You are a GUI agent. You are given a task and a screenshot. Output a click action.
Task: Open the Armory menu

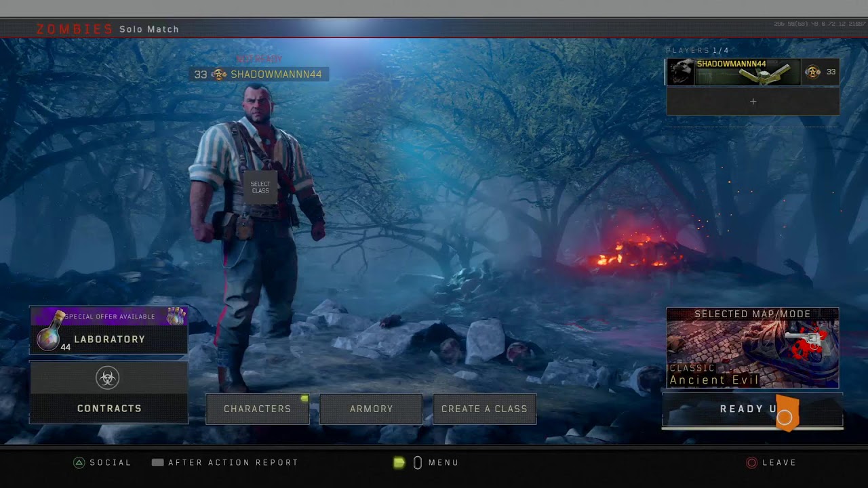tap(371, 409)
